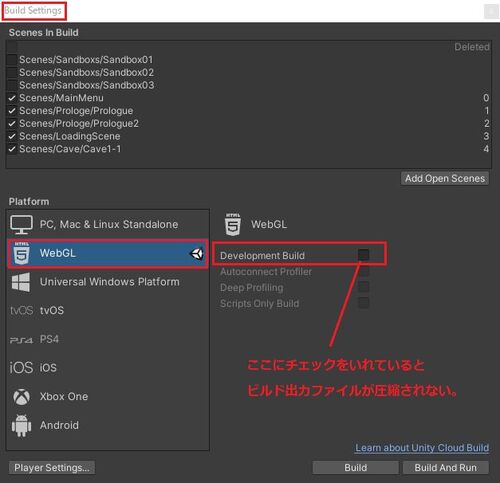Click the Autoconnect Profiler label
The height and width of the screenshot is (483, 500).
click(x=266, y=272)
